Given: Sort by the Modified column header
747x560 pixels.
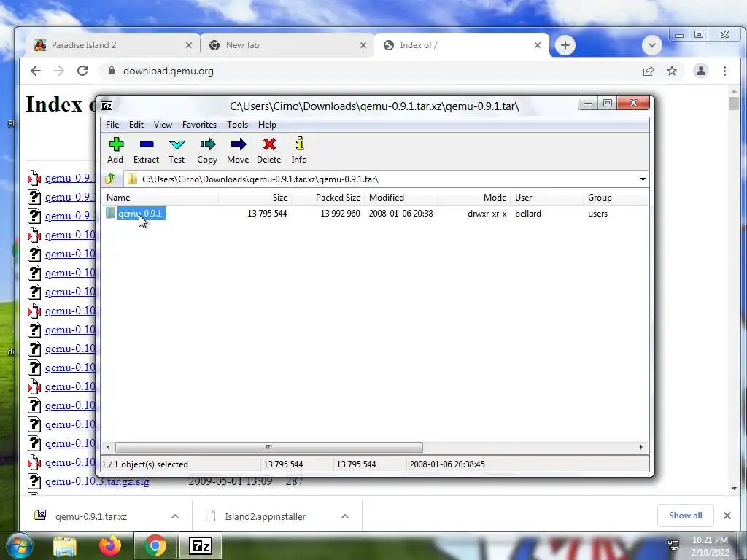Looking at the screenshot, I should [401, 197].
